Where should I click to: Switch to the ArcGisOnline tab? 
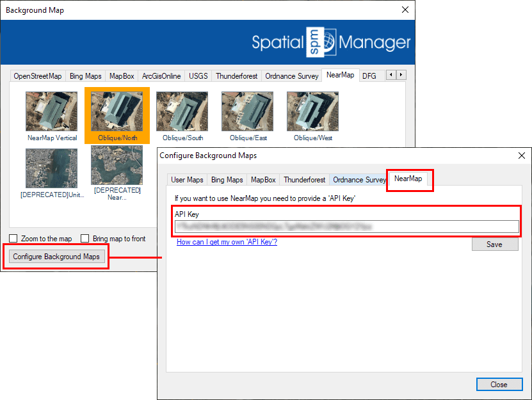(161, 76)
